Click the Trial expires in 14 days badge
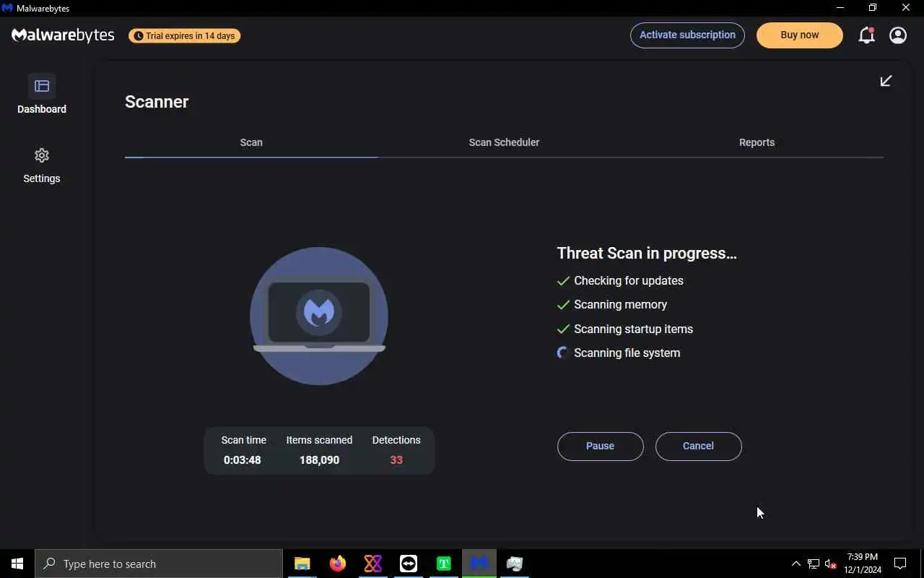 pyautogui.click(x=185, y=35)
